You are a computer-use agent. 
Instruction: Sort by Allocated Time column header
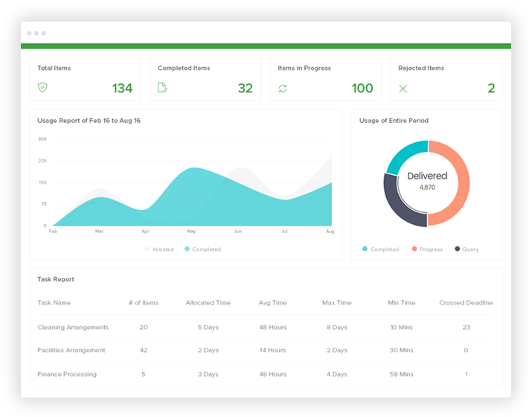208,302
